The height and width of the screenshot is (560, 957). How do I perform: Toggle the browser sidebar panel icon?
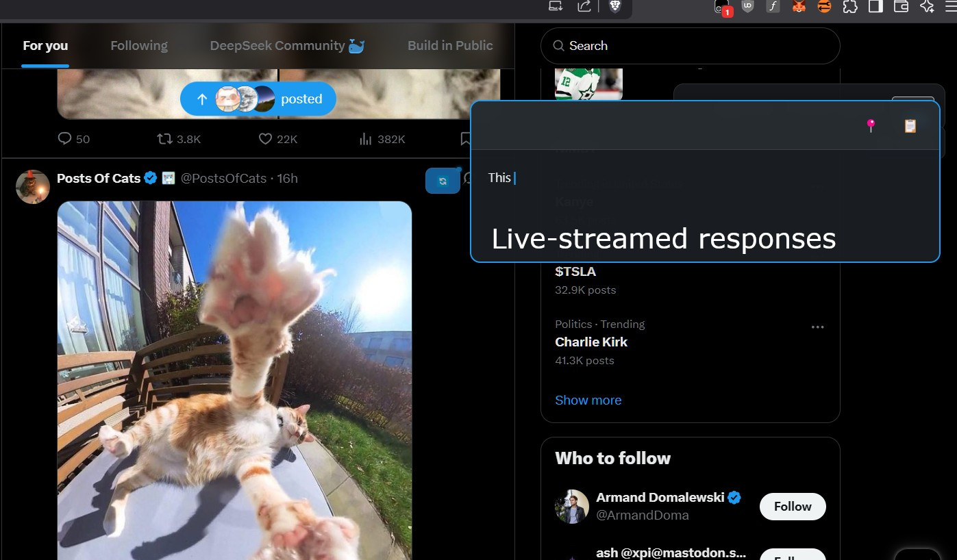(x=875, y=6)
